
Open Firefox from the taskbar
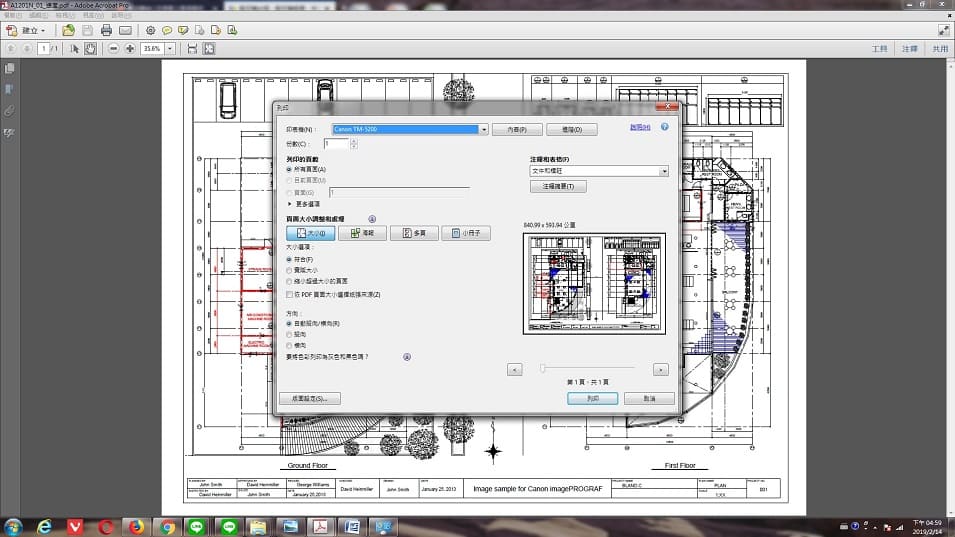click(x=137, y=526)
